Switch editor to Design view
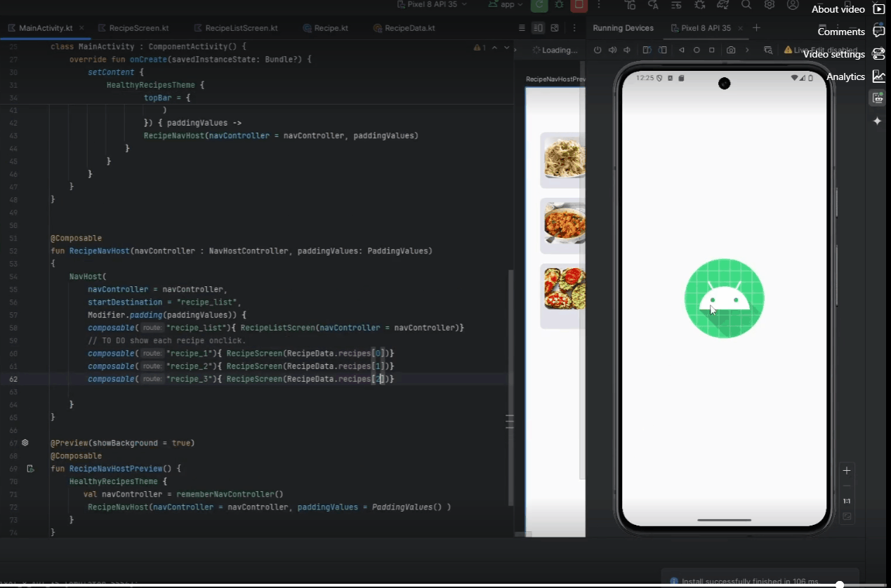Viewport: 891px width, 588px height. (555, 28)
